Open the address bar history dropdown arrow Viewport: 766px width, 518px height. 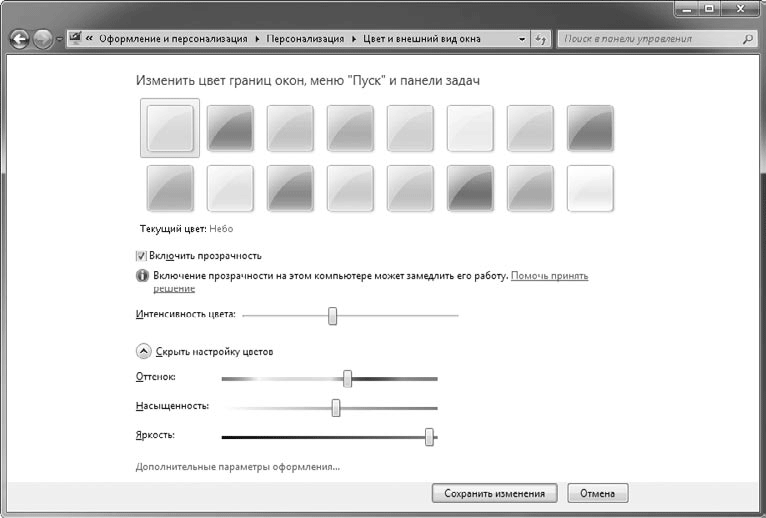coord(522,39)
